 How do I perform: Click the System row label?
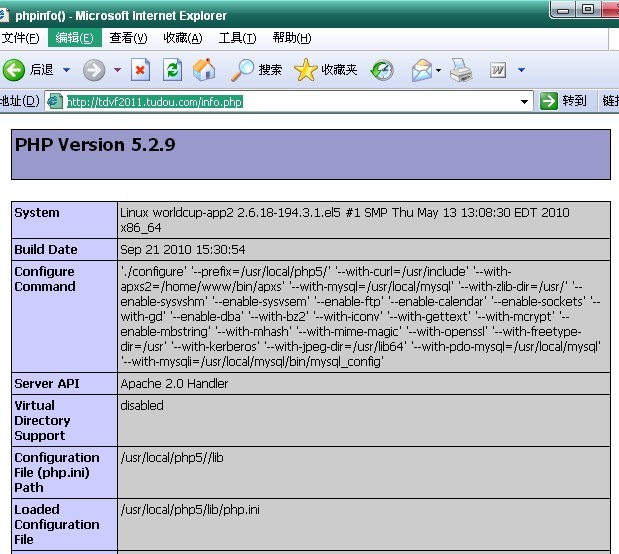pyautogui.click(x=37, y=212)
